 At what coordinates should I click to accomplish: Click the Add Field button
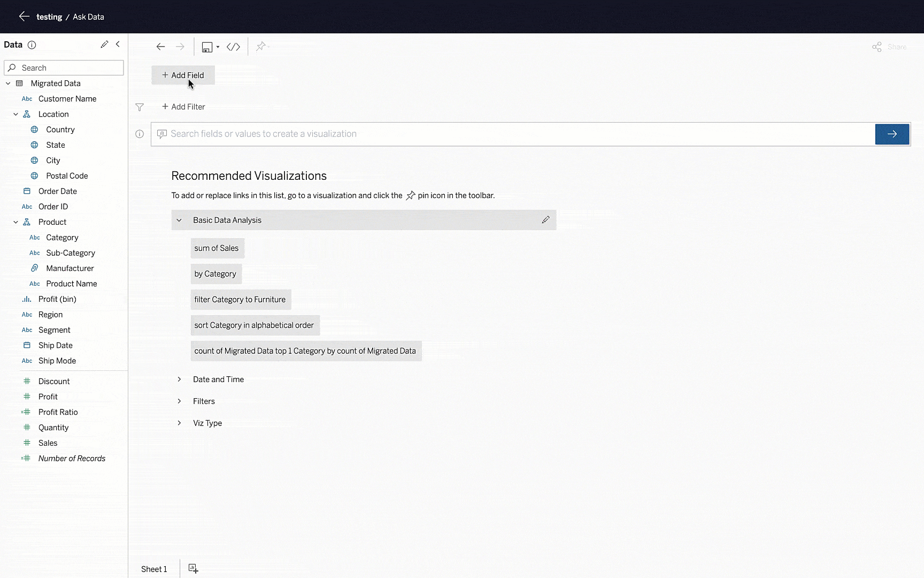183,75
